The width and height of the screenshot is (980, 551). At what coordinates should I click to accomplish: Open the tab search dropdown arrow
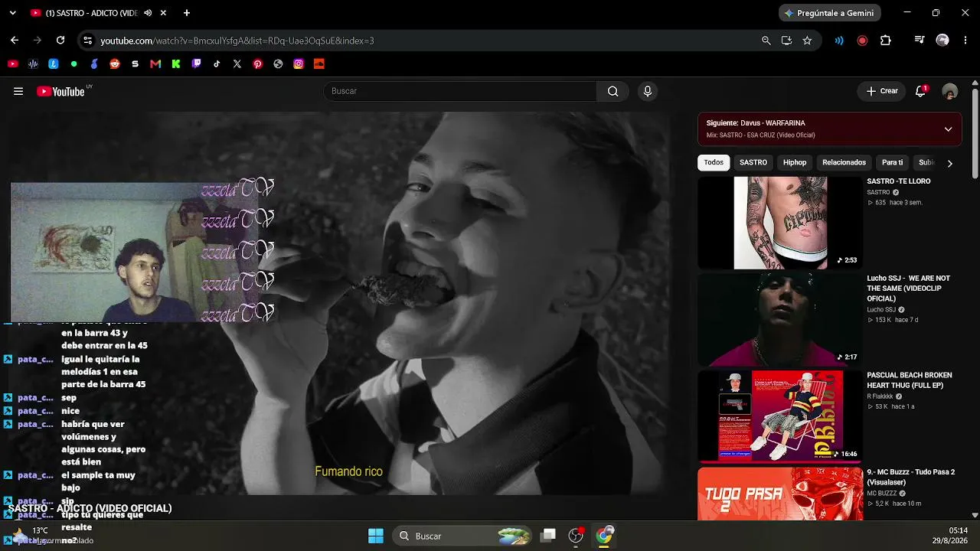12,13
